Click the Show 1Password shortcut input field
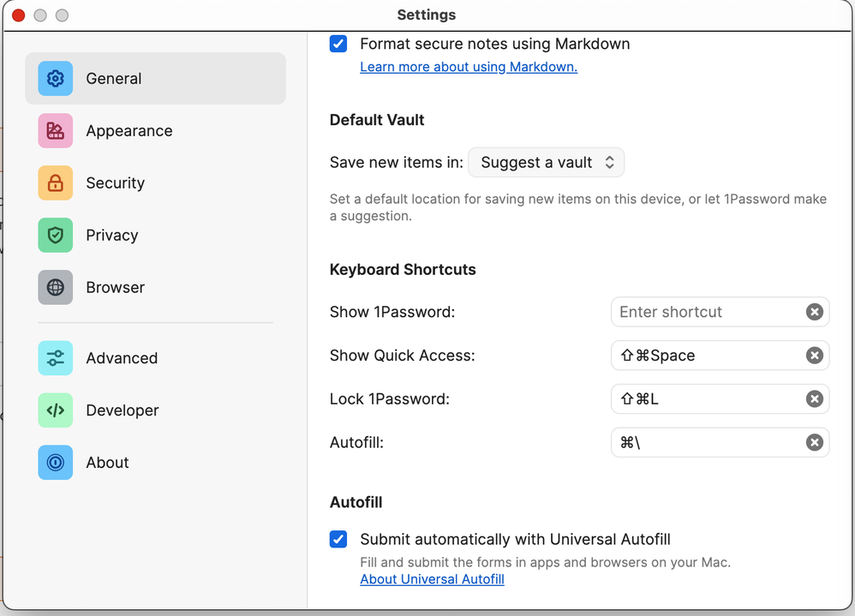Image resolution: width=855 pixels, height=616 pixels. [707, 312]
